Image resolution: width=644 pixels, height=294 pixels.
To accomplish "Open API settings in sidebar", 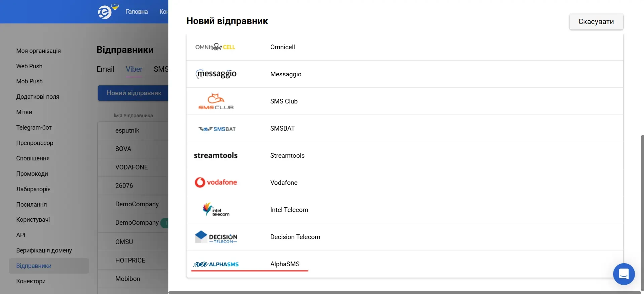I will pyautogui.click(x=21, y=235).
